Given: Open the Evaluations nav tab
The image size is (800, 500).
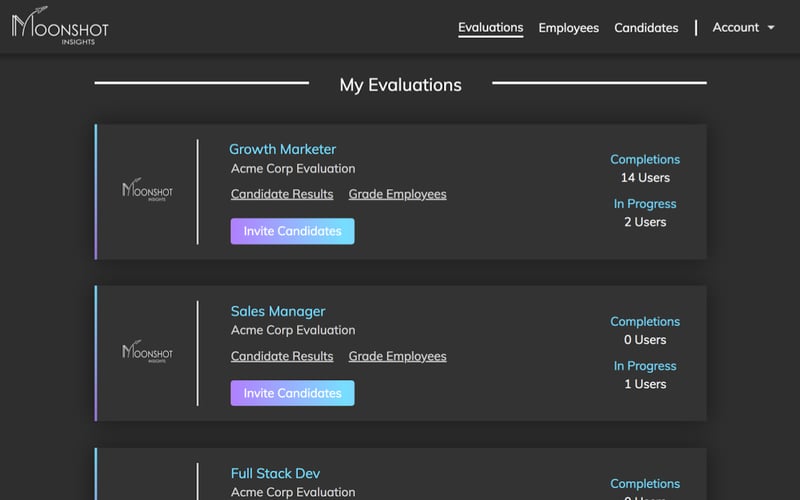Looking at the screenshot, I should (x=490, y=28).
